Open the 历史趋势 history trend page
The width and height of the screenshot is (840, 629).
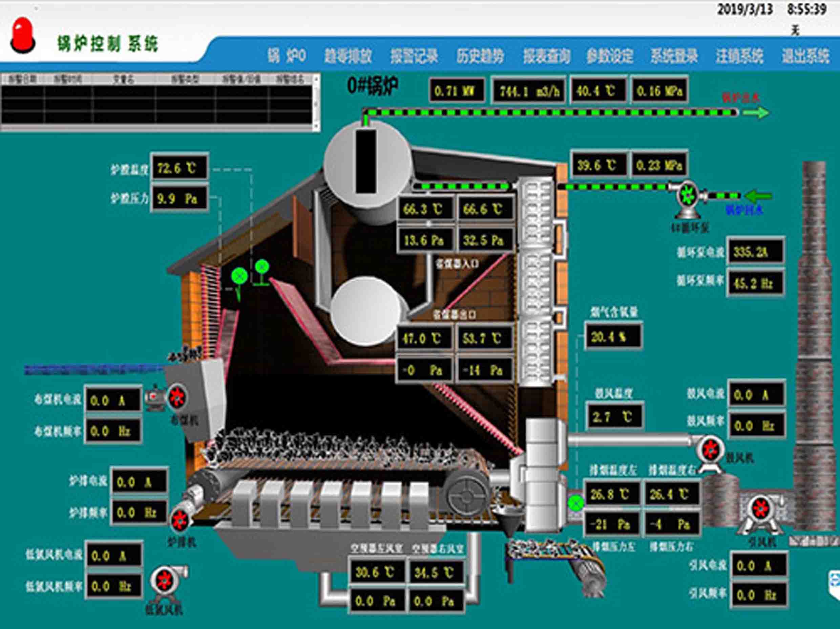point(480,56)
